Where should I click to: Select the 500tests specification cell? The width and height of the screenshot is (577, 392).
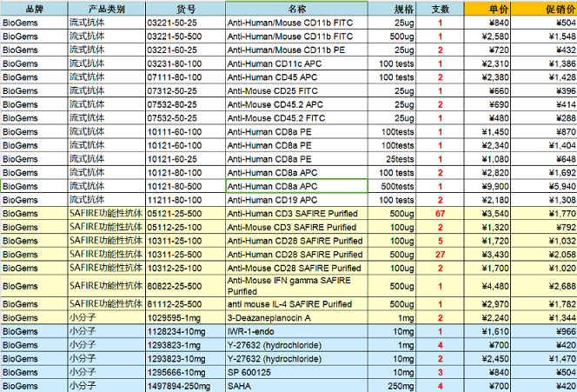(x=392, y=186)
